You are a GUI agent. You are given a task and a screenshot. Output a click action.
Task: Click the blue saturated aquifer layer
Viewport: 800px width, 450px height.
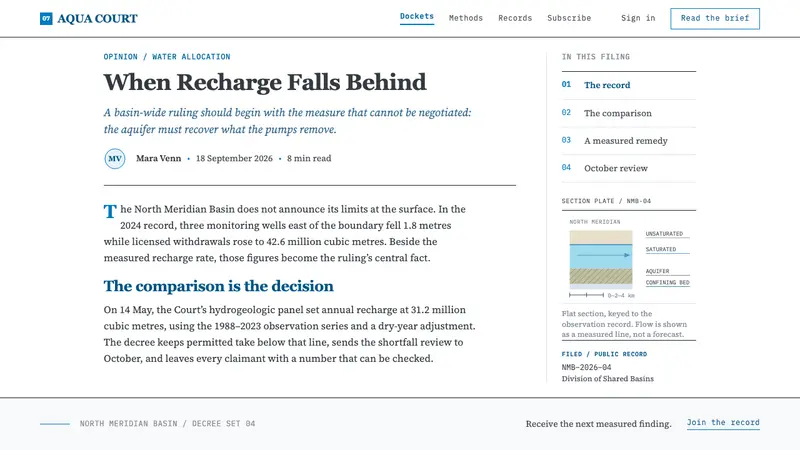coord(601,256)
